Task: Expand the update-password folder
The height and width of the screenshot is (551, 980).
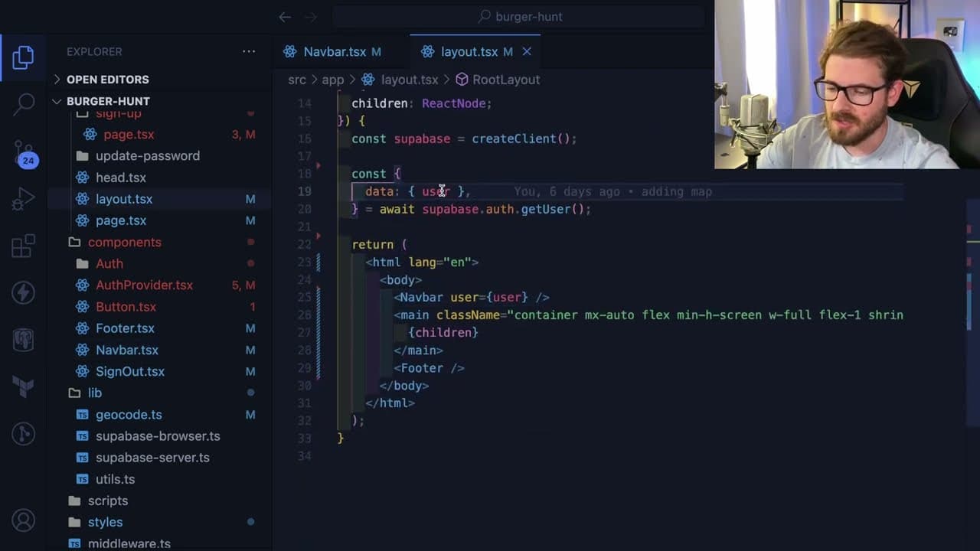Action: click(148, 155)
